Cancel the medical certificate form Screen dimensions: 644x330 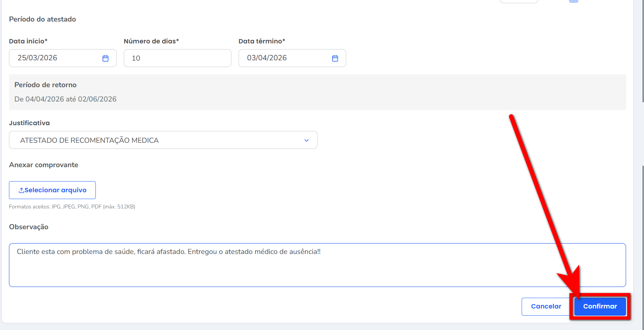tap(546, 306)
